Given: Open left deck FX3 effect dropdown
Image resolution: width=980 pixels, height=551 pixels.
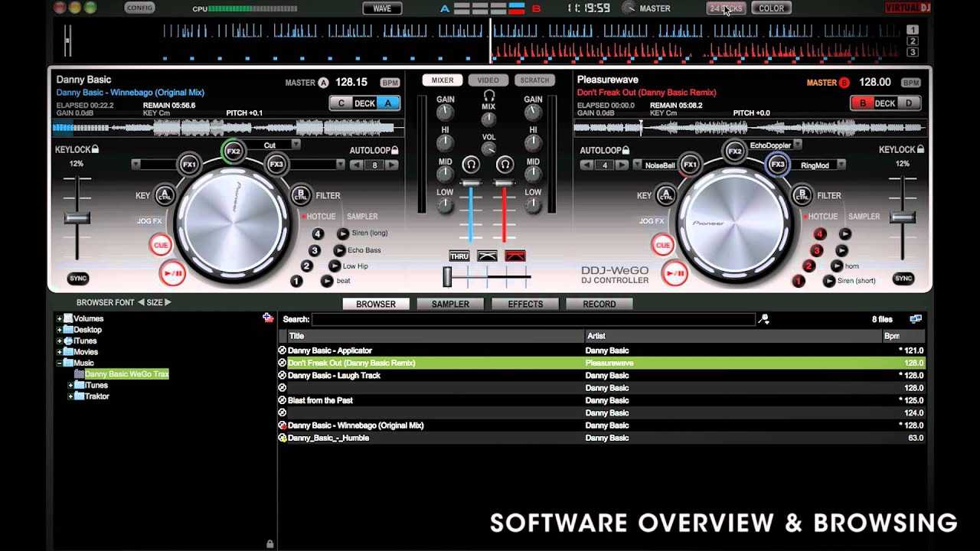Looking at the screenshot, I should [x=341, y=165].
